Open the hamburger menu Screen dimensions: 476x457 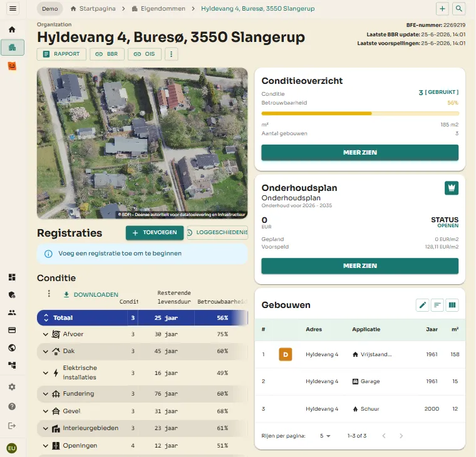pos(13,9)
